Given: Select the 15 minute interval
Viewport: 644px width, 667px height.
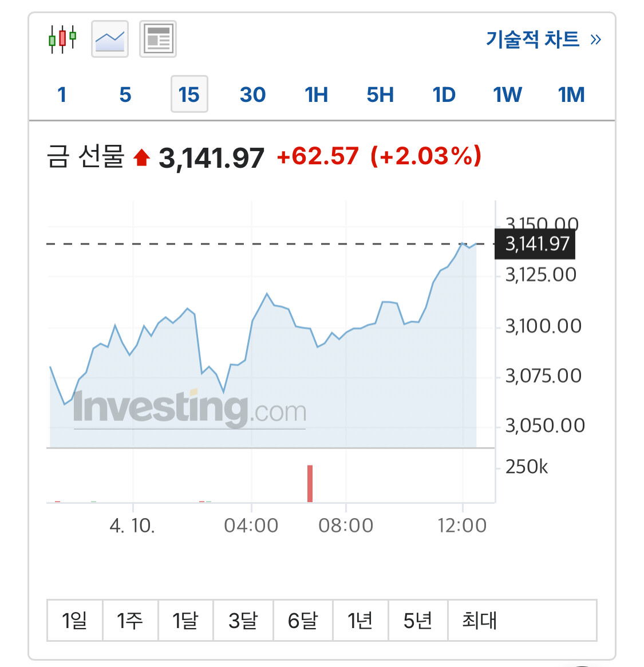Looking at the screenshot, I should (x=189, y=94).
